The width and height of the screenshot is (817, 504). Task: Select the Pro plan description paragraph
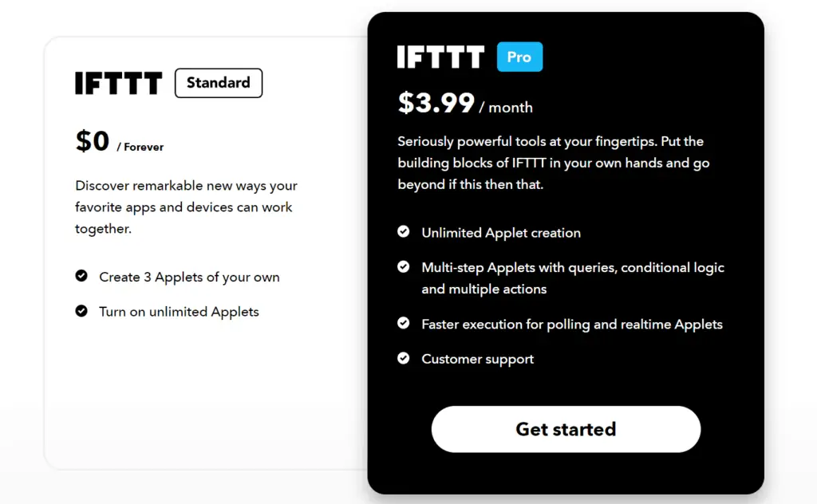pos(551,162)
